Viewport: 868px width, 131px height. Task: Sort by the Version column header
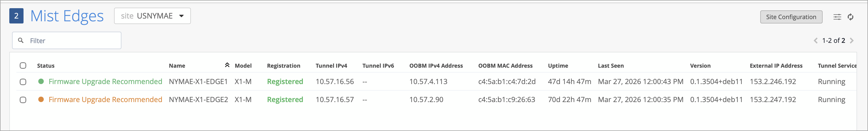700,66
